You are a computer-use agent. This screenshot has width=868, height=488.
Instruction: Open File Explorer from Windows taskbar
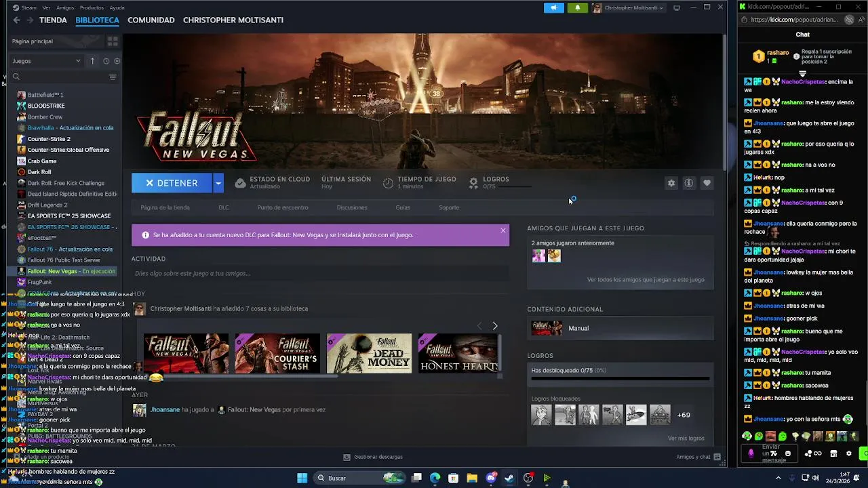[x=472, y=478]
